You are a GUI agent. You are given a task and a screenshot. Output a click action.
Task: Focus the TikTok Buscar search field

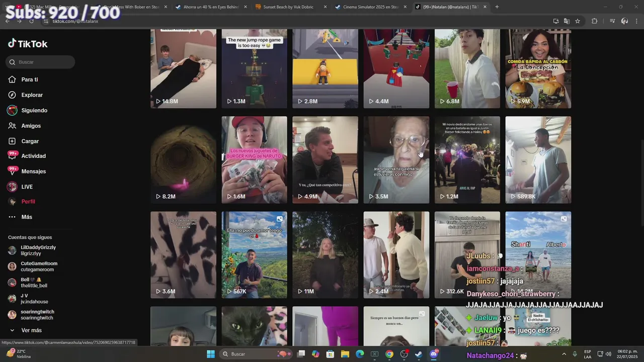point(41,62)
